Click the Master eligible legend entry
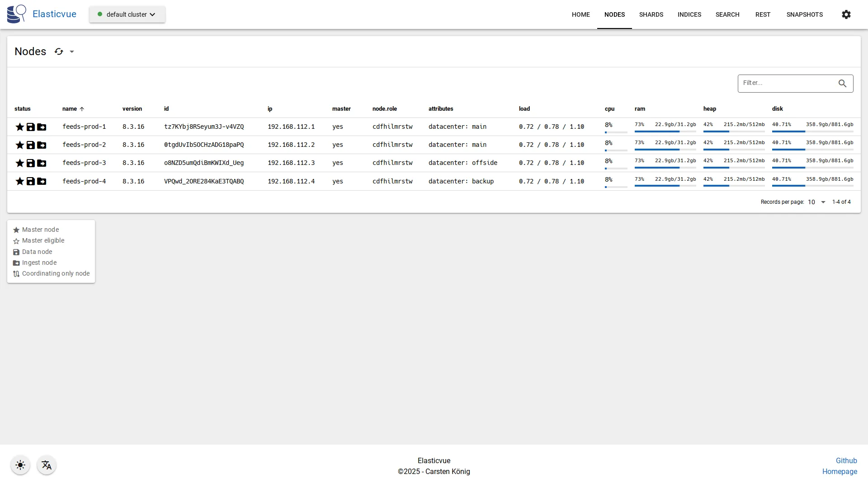This screenshot has height=488, width=868. point(43,240)
